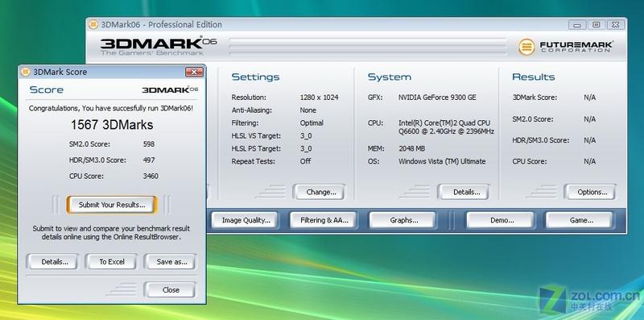Click 3DMARK06 logo in Score dialog

[170, 89]
